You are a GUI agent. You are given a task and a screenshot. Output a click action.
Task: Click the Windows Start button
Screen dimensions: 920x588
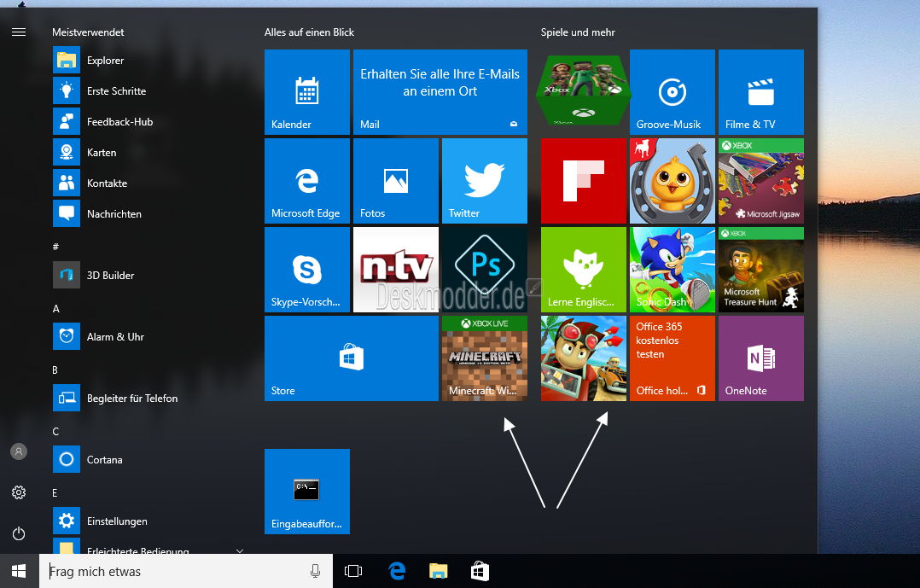(19, 571)
